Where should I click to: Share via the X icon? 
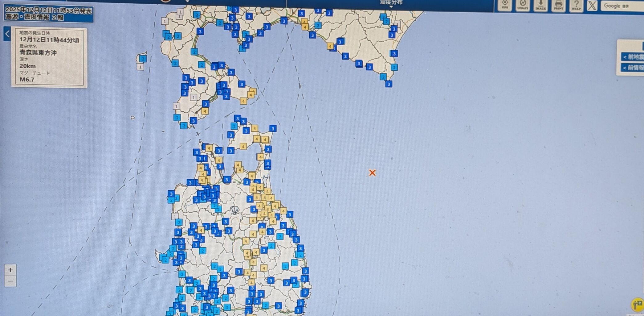point(592,6)
